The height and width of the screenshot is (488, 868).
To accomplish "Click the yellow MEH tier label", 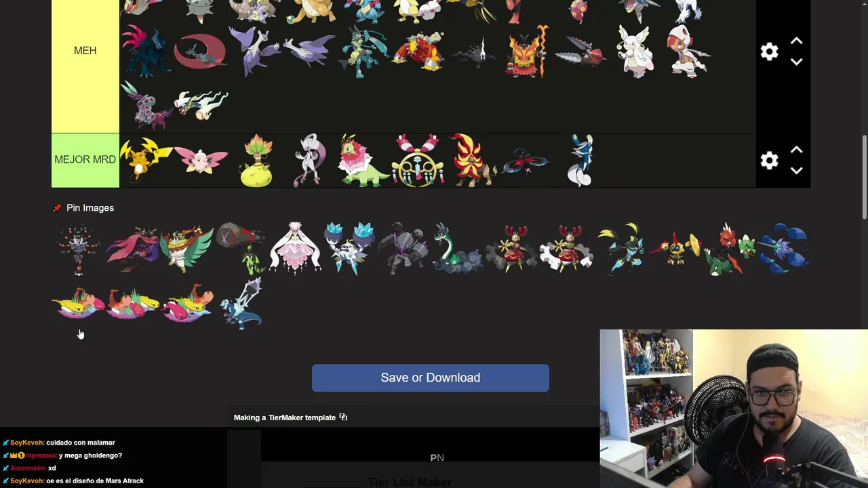I will click(x=85, y=52).
